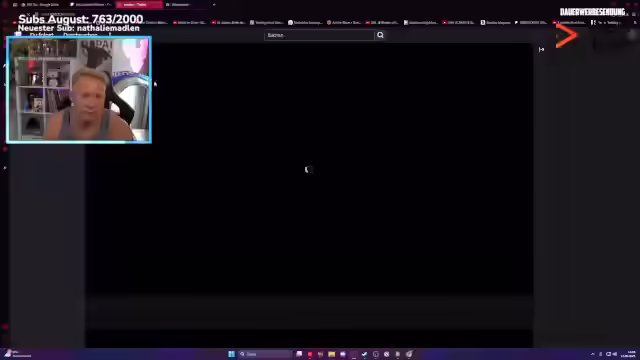Screen dimensions: 640x360
Task: Open the volume icon in system tray
Action: click(x=614, y=354)
